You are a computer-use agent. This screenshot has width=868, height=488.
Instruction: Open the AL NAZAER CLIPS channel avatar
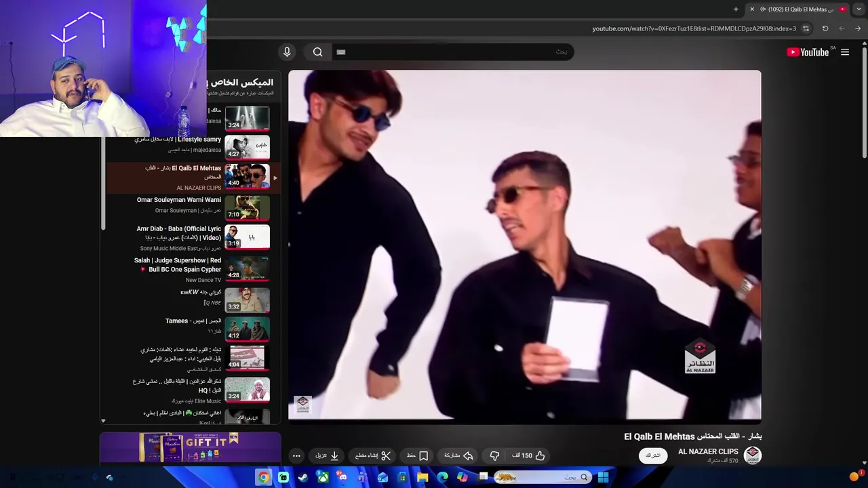tap(753, 455)
